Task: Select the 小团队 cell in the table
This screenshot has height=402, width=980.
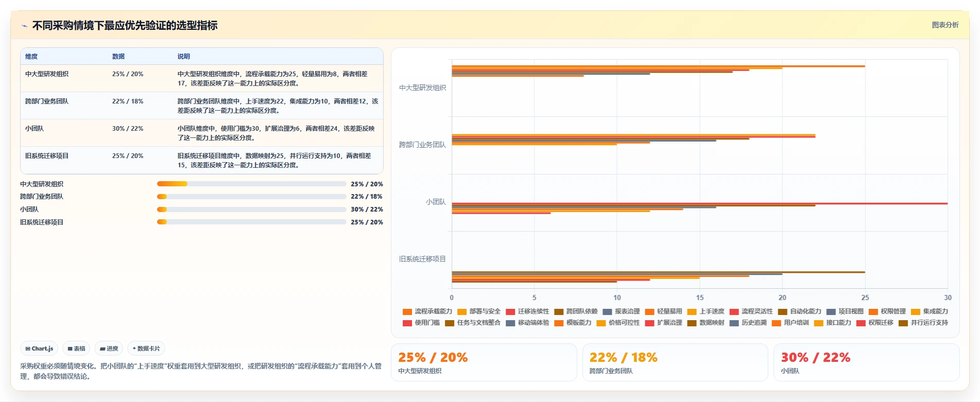Action: [35, 129]
